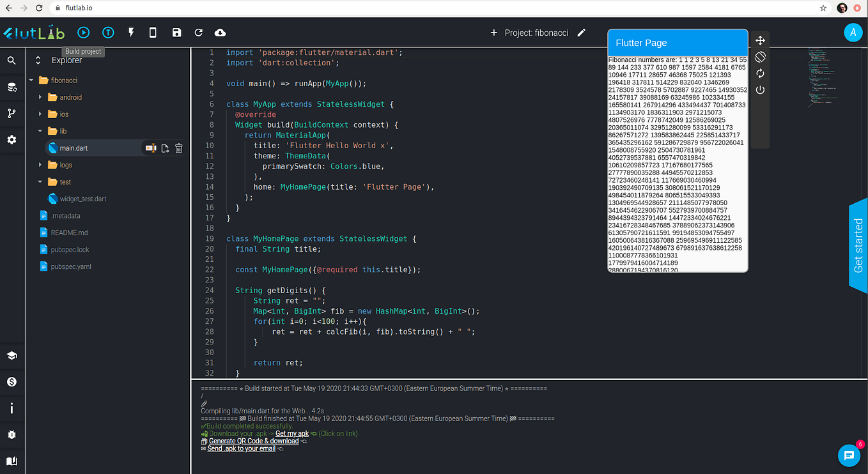The image size is (868, 474).
Task: Edit the project name via the pencil icon
Action: tap(582, 32)
